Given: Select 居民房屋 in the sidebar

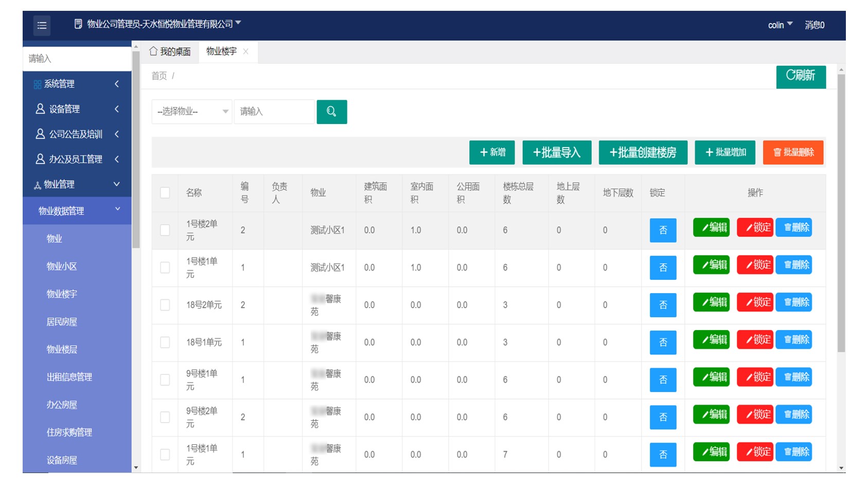Looking at the screenshot, I should click(62, 322).
